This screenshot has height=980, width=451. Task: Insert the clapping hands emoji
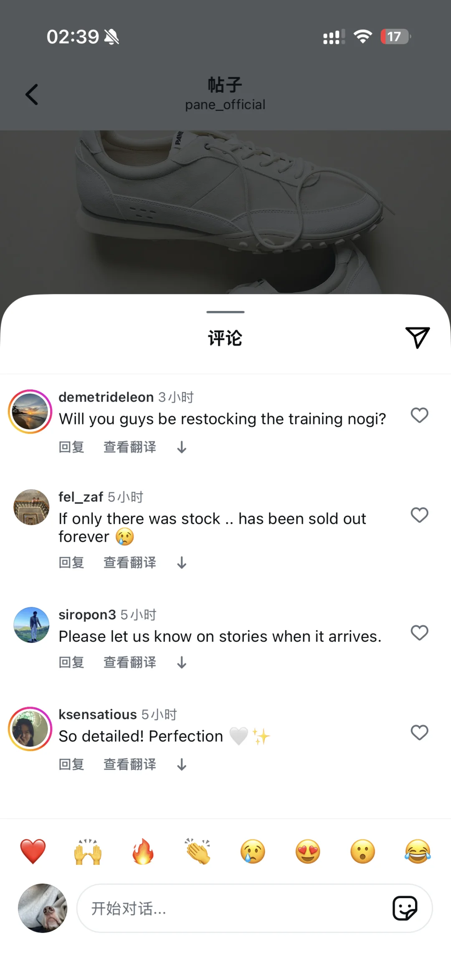point(198,851)
